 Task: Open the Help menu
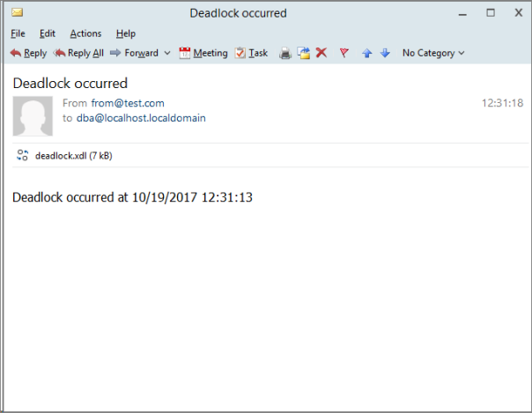(x=126, y=33)
